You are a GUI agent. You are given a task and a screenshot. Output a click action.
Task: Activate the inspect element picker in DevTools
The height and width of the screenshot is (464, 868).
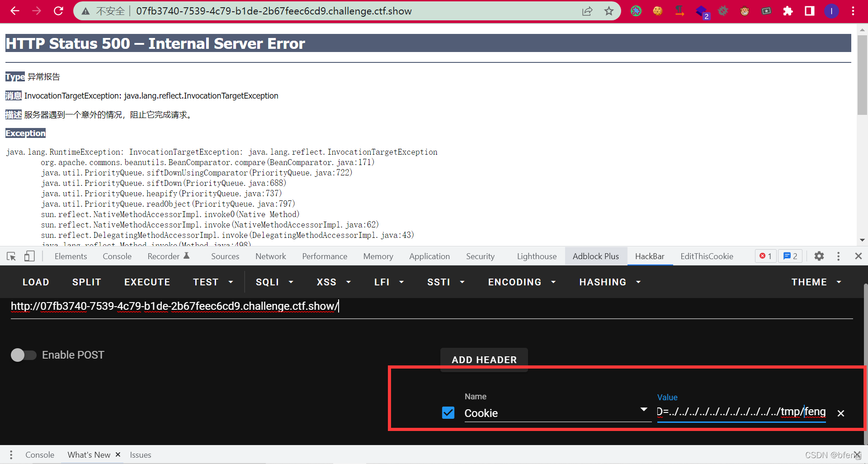point(11,256)
